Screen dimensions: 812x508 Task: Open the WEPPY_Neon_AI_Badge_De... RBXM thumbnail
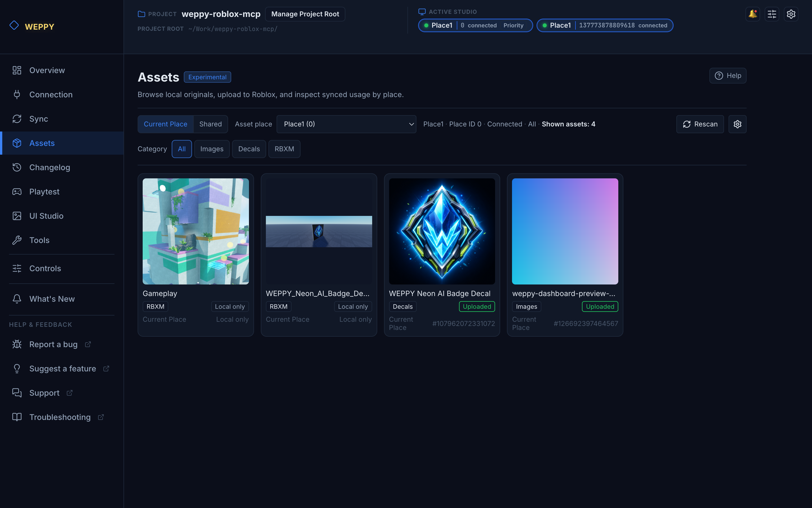(x=319, y=231)
